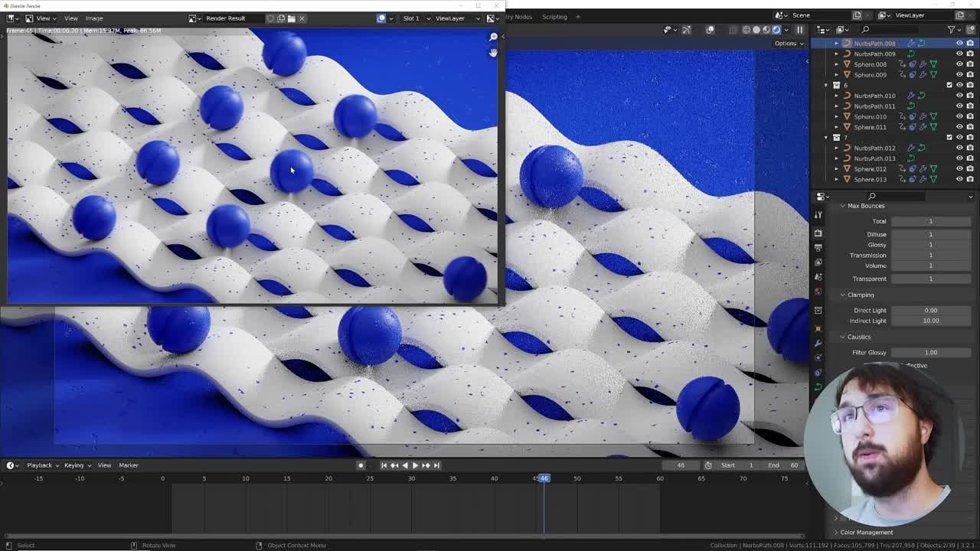The width and height of the screenshot is (980, 551).
Task: Collapse the Clamping panel
Action: (x=842, y=295)
